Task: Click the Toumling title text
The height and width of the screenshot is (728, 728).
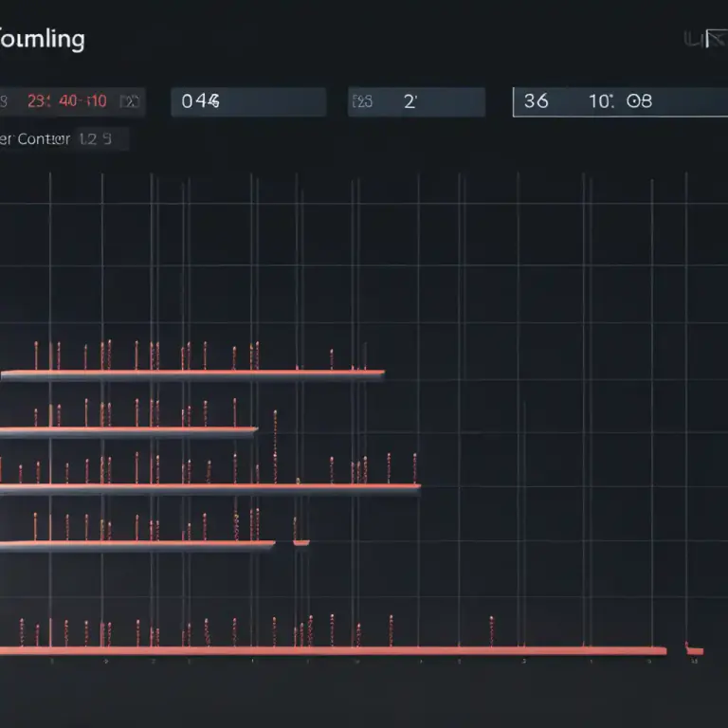Action: (x=42, y=39)
